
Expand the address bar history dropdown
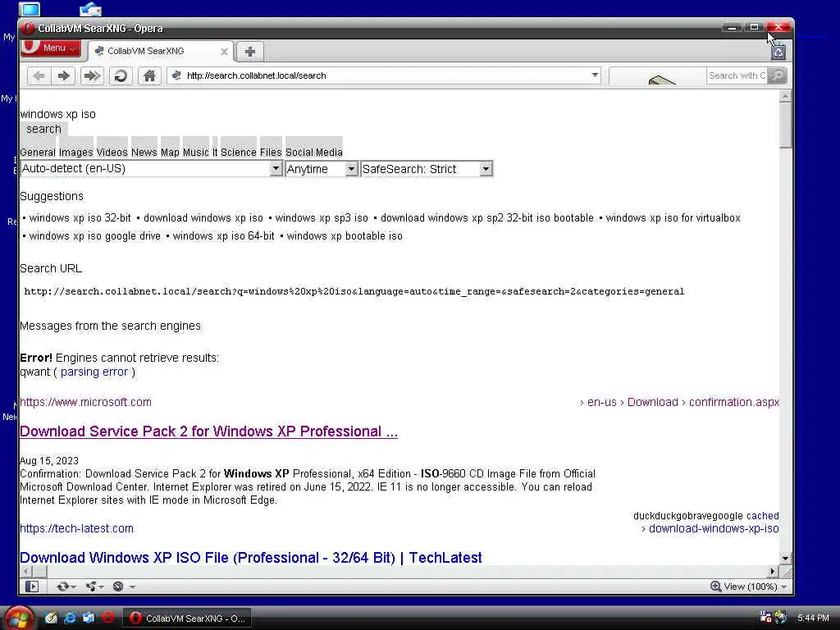pos(595,75)
